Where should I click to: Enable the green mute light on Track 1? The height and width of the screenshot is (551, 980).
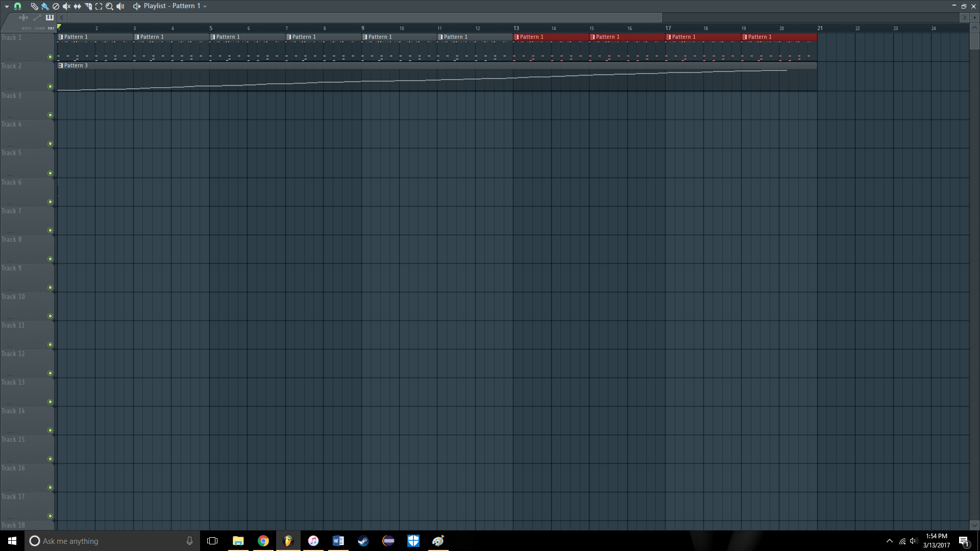[x=50, y=57]
